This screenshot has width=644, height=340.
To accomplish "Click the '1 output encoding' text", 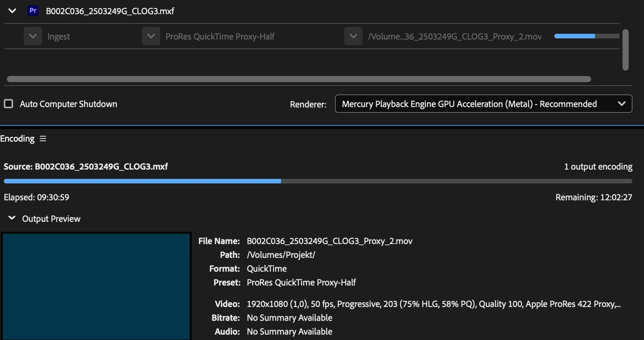I will click(598, 167).
